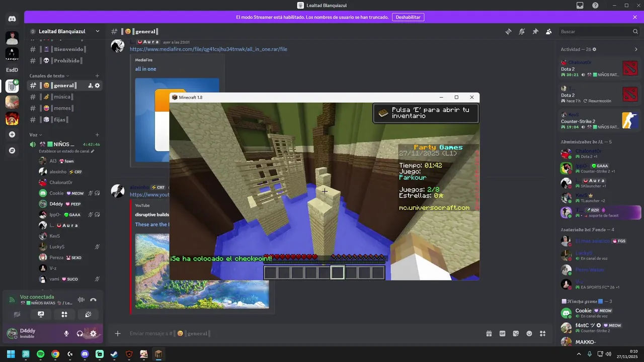Open the invite people icon on the general channel
This screenshot has width=644, height=362.
(x=90, y=85)
